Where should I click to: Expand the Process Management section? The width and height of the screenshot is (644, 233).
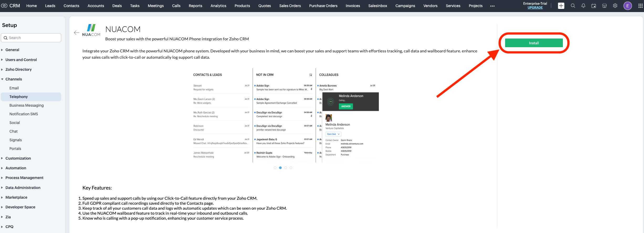point(24,178)
